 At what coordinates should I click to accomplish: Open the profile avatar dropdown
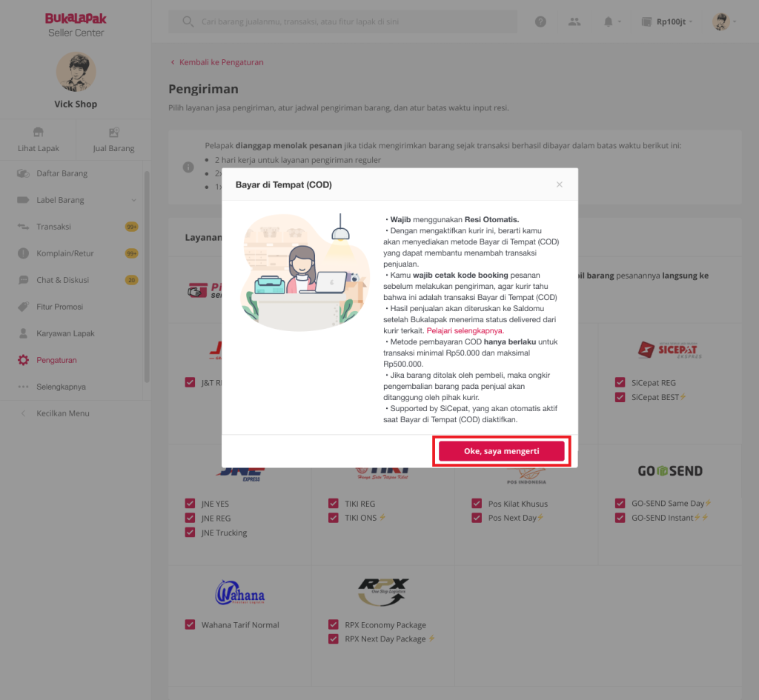(x=724, y=21)
